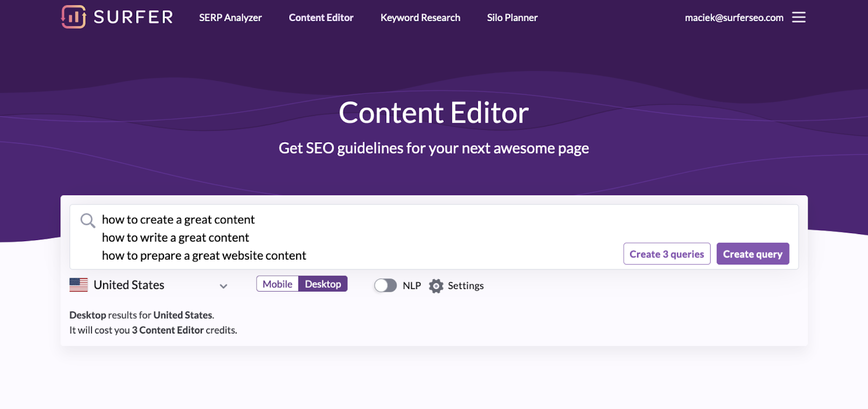
Task: Open the SERP Analyzer menu item
Action: 231,18
